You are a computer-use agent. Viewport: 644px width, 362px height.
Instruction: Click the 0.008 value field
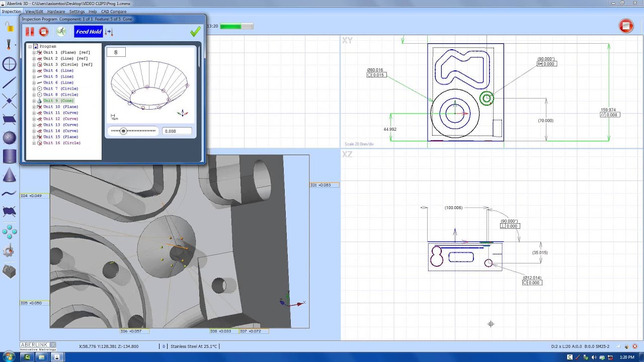pyautogui.click(x=177, y=131)
